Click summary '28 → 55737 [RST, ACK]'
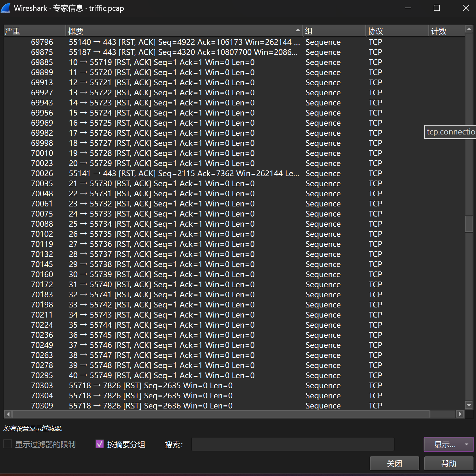This screenshot has width=476, height=476. coord(162,254)
